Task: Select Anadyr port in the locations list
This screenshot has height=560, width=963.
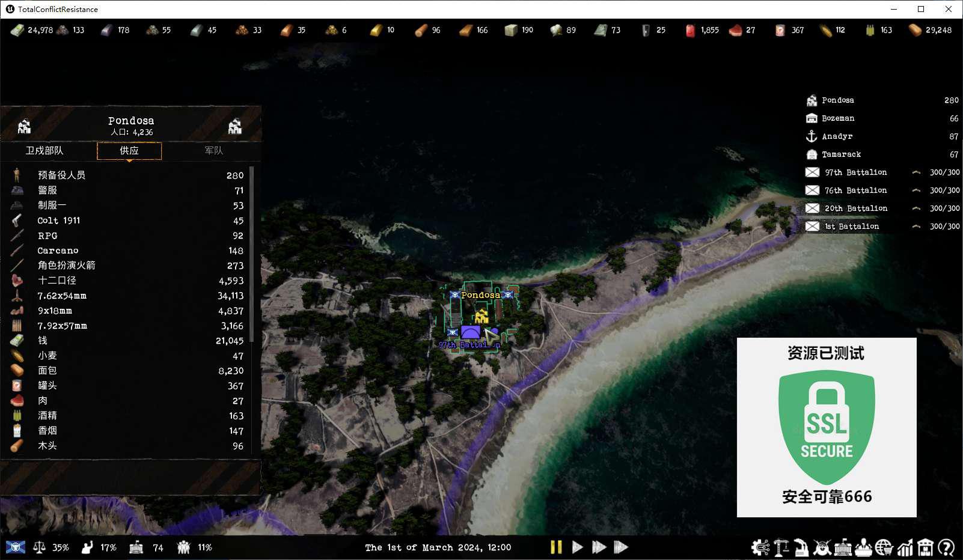Action: coord(837,136)
